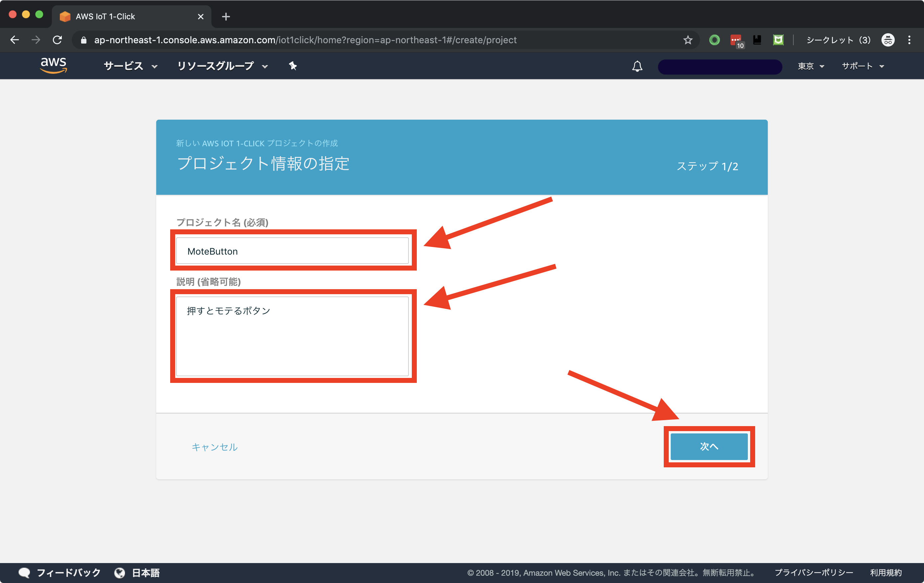
Task: Click the 説明 (省略可能) label
Action: (209, 282)
